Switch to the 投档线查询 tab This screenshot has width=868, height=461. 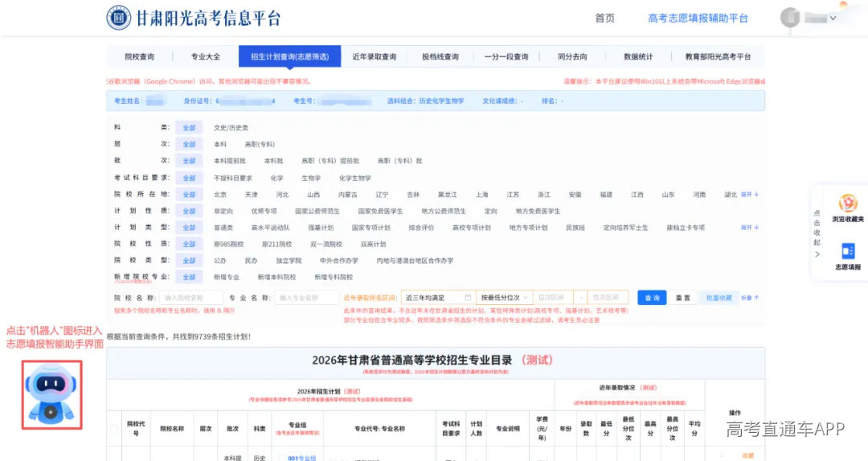[x=440, y=56]
